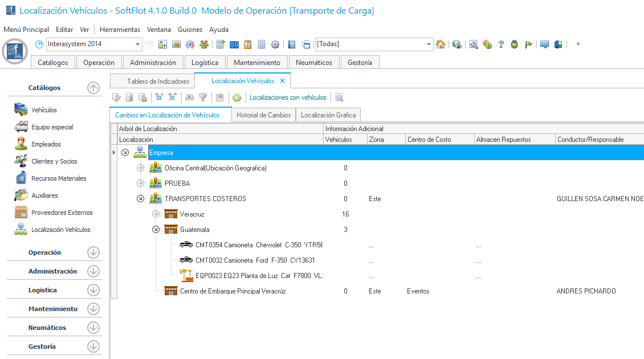Viewport: 644px width, 359px height.
Task: Expand the Veracruz tree node
Action: tap(156, 214)
